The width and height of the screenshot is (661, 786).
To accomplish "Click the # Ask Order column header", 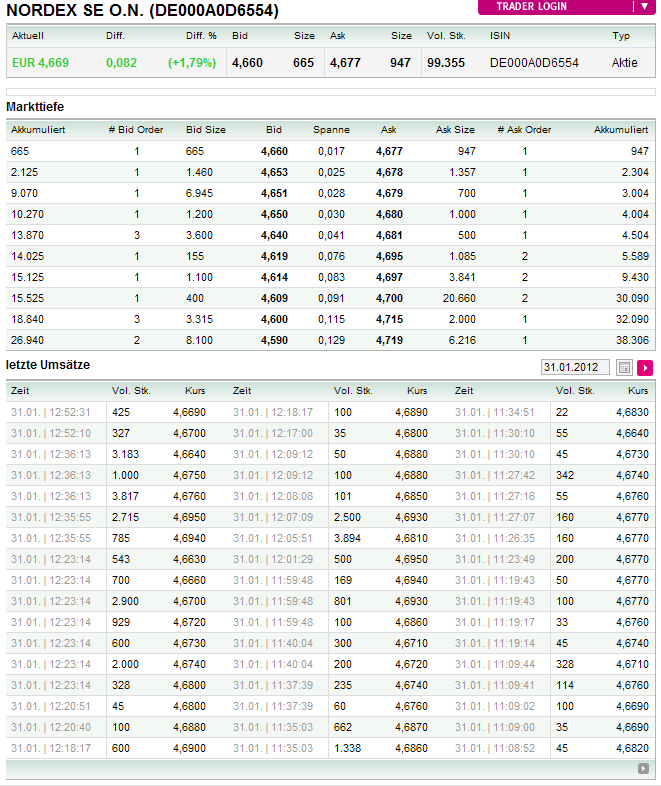I will (524, 129).
